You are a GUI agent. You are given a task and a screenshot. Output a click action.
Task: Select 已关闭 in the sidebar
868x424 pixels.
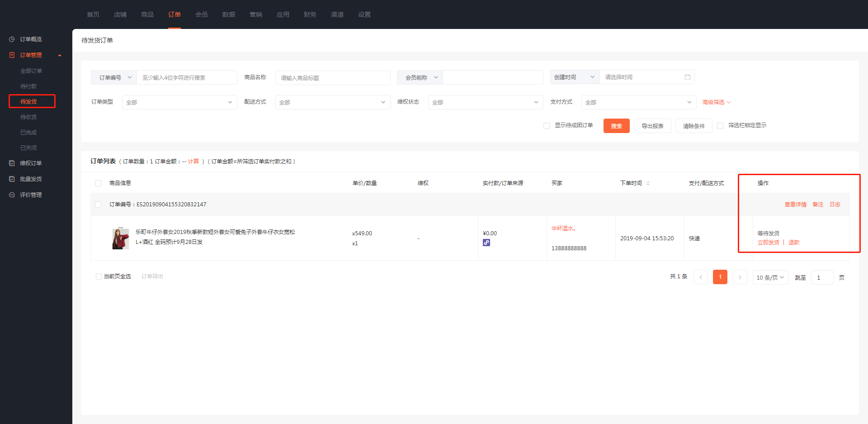[28, 148]
